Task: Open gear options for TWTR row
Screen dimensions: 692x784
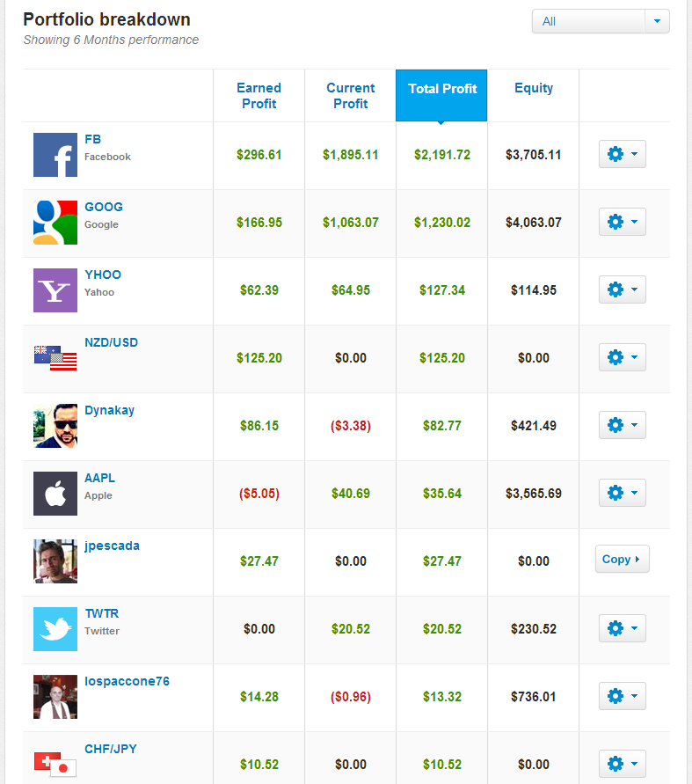Action: [x=622, y=628]
